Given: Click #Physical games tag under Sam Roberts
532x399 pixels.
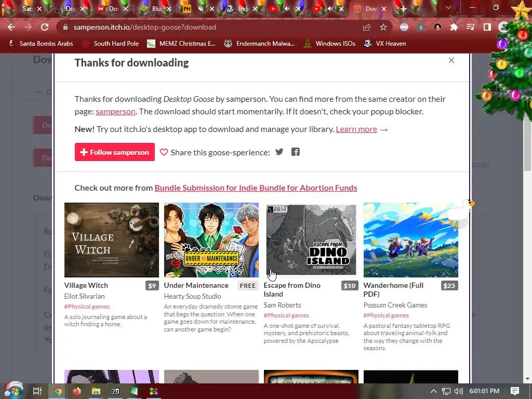Looking at the screenshot, I should [x=286, y=315].
